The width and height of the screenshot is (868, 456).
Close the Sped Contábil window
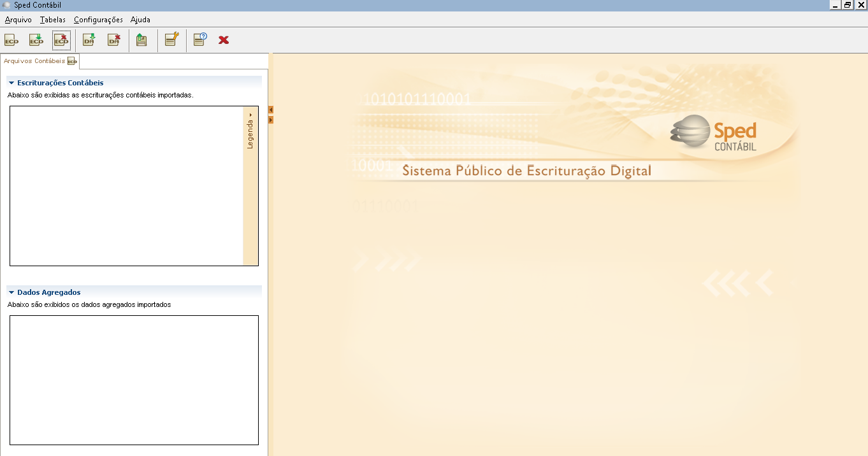point(860,5)
